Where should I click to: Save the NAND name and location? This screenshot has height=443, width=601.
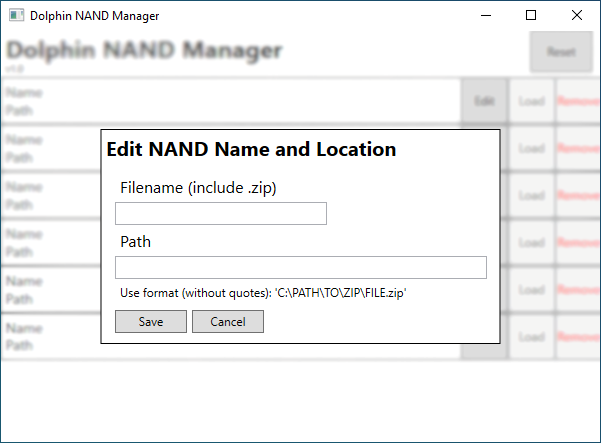pos(151,322)
